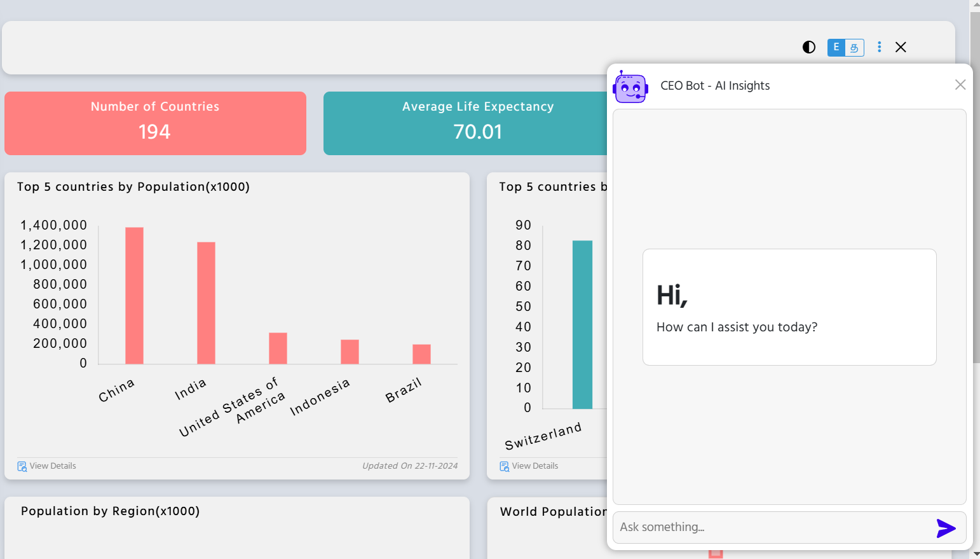Click View Details under the Life Expectancy chart
The height and width of the screenshot is (559, 980).
(x=536, y=466)
